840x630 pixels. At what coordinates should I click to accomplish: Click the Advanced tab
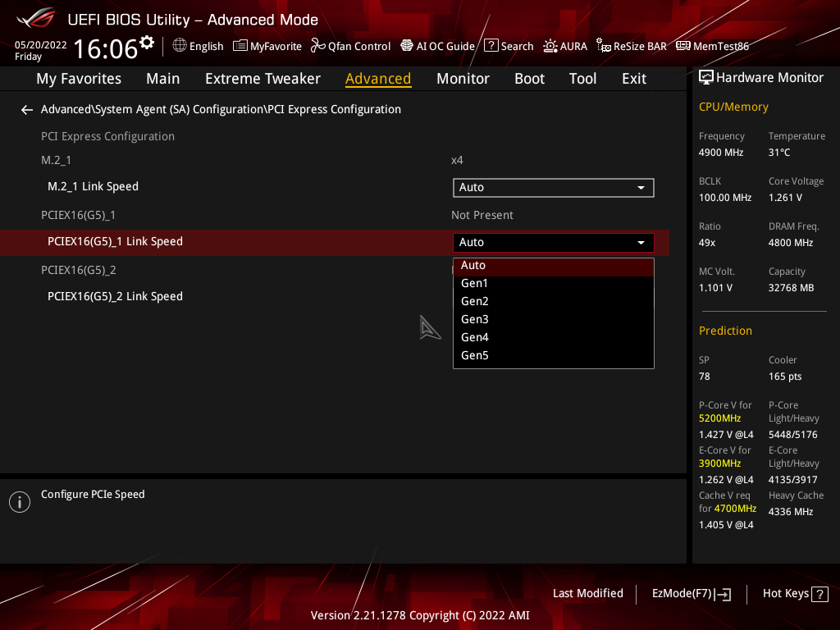tap(378, 79)
